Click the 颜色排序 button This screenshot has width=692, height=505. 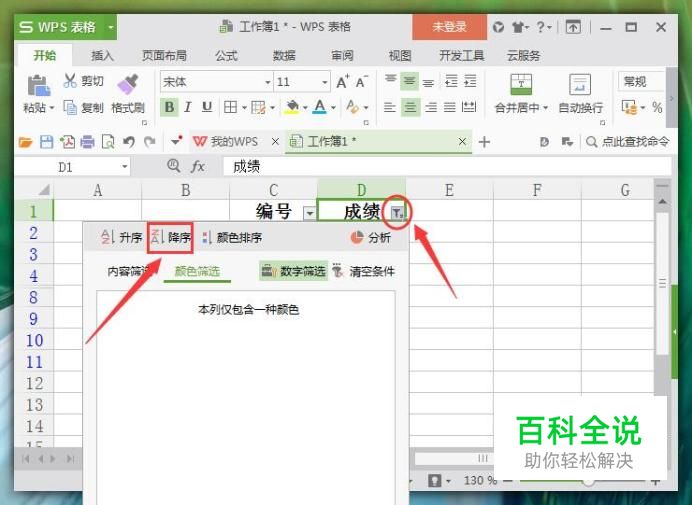click(x=232, y=238)
